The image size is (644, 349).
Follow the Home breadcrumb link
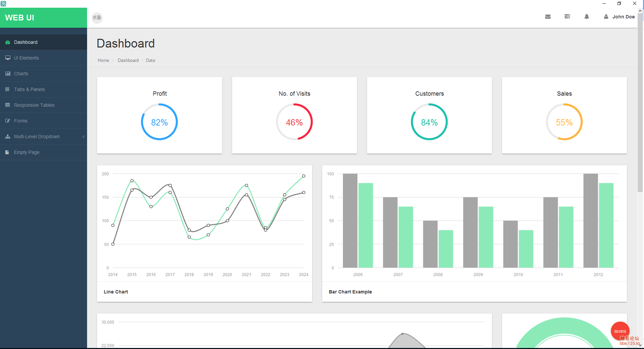tap(103, 60)
